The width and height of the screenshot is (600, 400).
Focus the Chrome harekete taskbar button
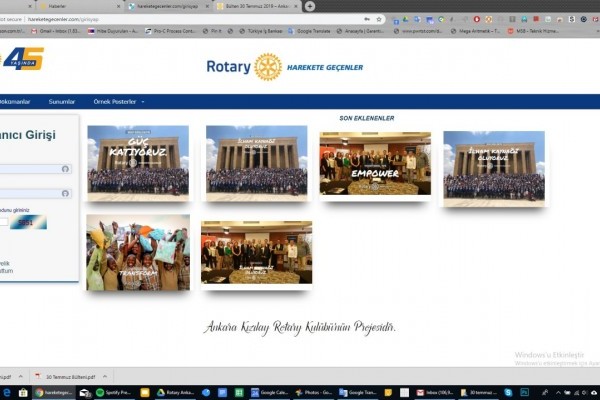click(54, 392)
